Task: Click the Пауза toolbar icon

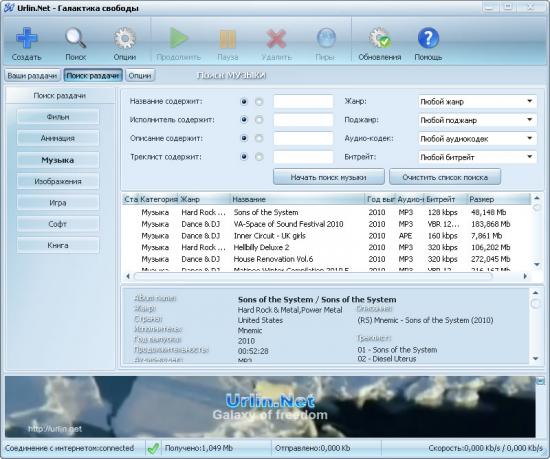Action: point(227,39)
